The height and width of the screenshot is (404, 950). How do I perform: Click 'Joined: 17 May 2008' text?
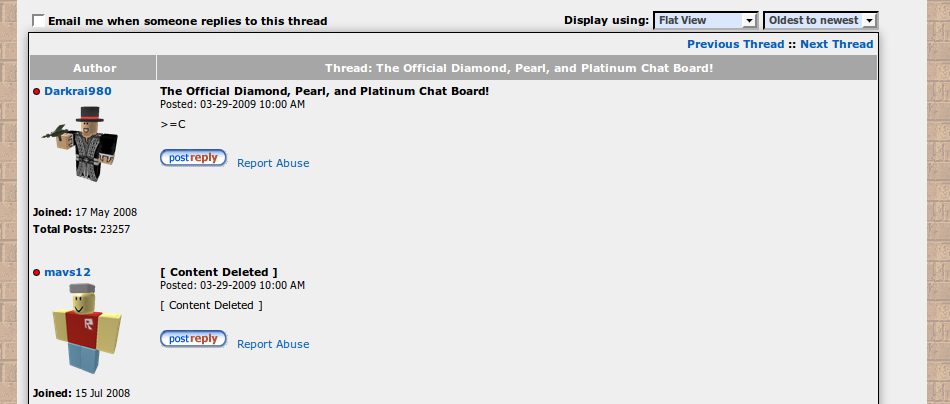[85, 213]
